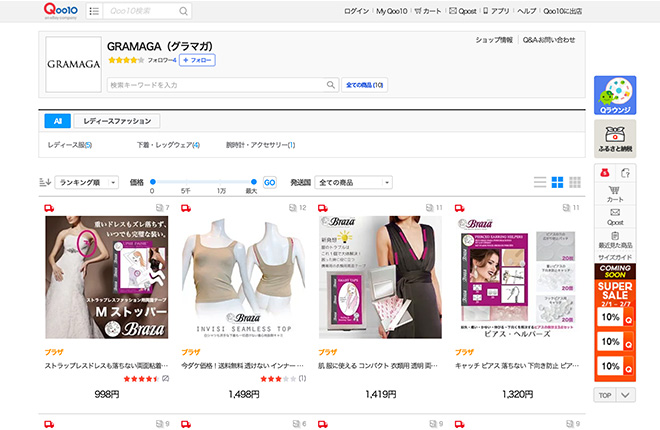Click the magnifier in Qoo10 search bar
The width and height of the screenshot is (660, 430).
pos(184,11)
